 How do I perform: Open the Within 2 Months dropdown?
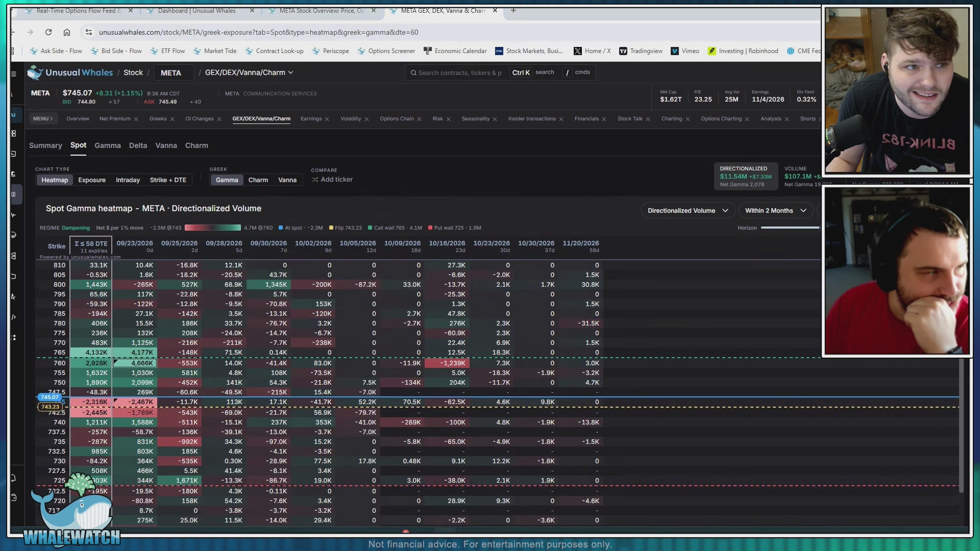coord(775,211)
